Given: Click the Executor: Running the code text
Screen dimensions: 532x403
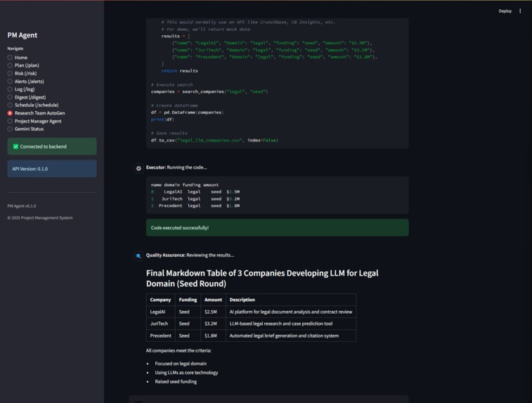Looking at the screenshot, I should pos(176,167).
